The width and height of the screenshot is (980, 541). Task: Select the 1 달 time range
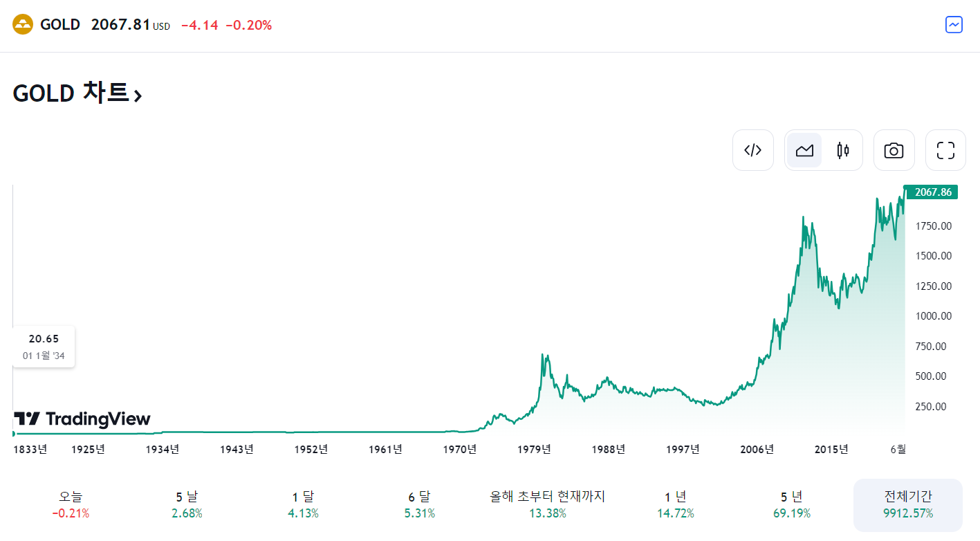pos(302,504)
